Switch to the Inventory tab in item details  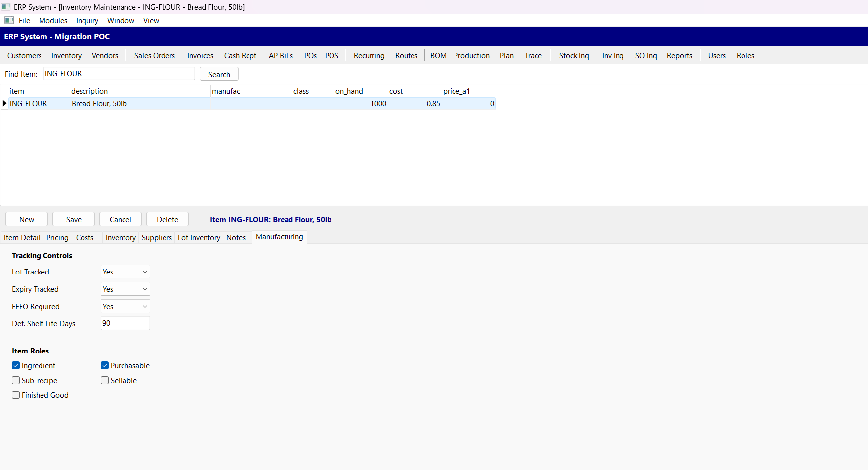(x=121, y=237)
